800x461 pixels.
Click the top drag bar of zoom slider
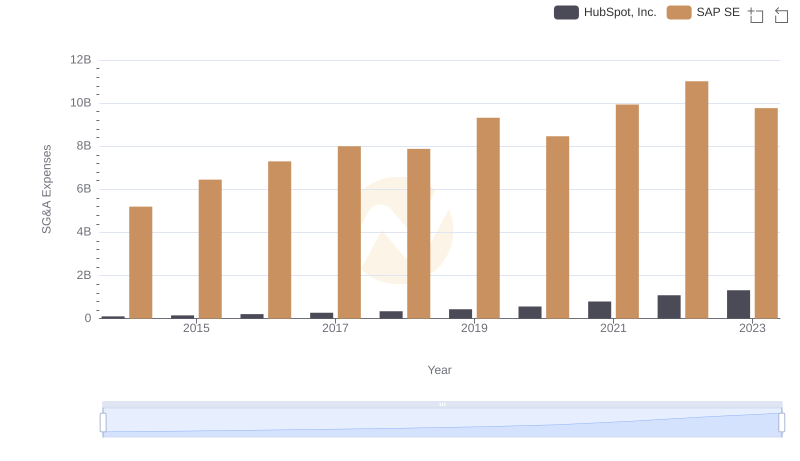442,404
